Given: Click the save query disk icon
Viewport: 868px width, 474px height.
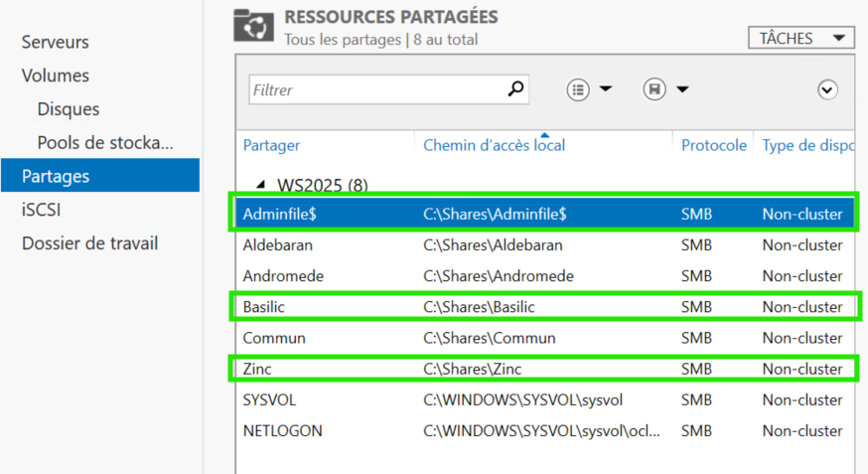Looking at the screenshot, I should tap(654, 89).
